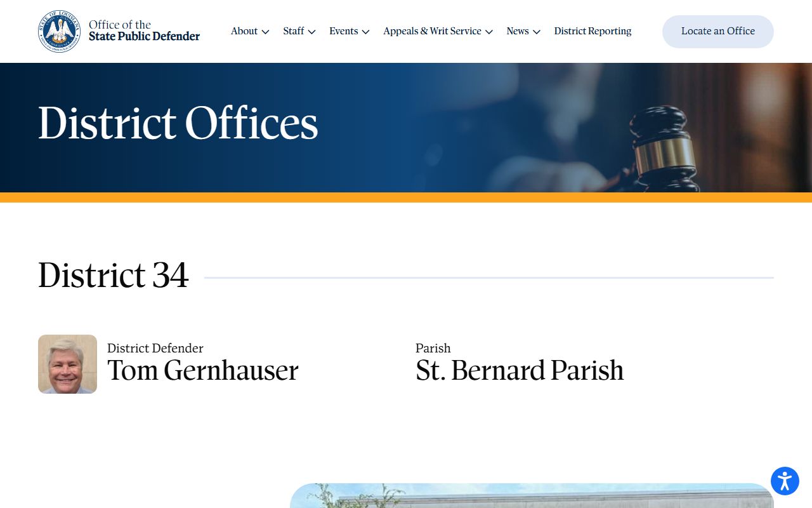Click the District 34 heading
The height and width of the screenshot is (508, 812).
[114, 276]
